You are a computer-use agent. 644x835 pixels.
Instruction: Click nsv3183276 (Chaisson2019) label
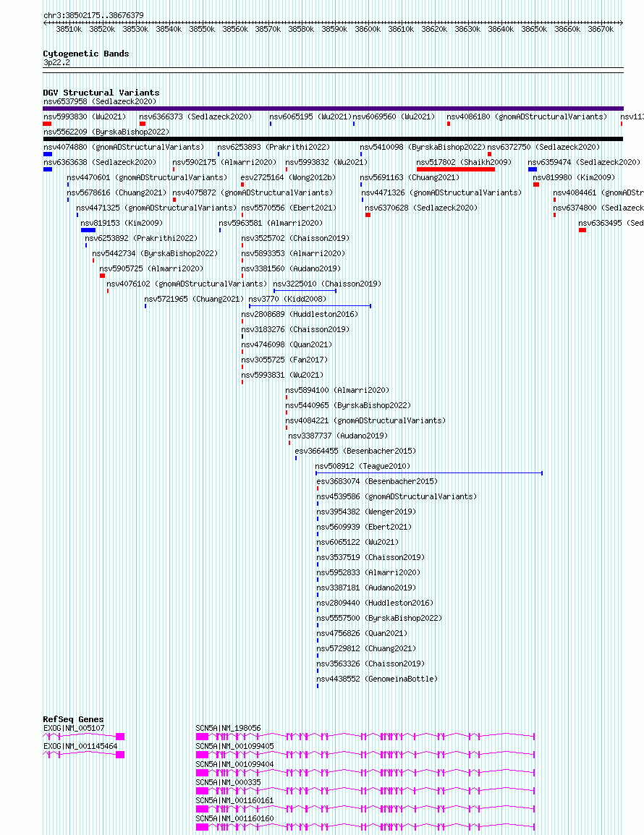pyautogui.click(x=295, y=329)
